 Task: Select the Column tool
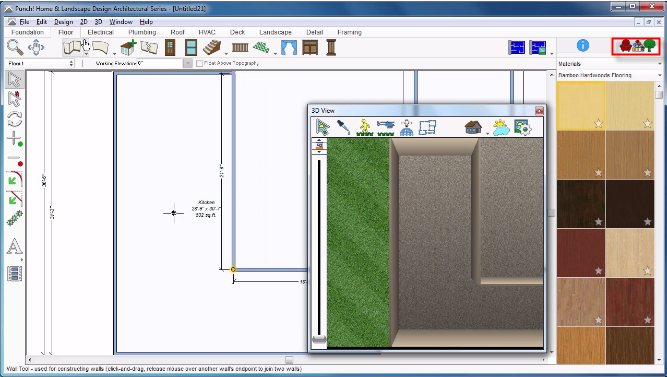click(x=331, y=47)
